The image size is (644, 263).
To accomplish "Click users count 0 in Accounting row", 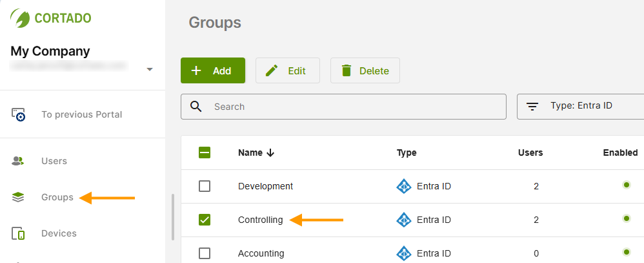I will pyautogui.click(x=536, y=253).
